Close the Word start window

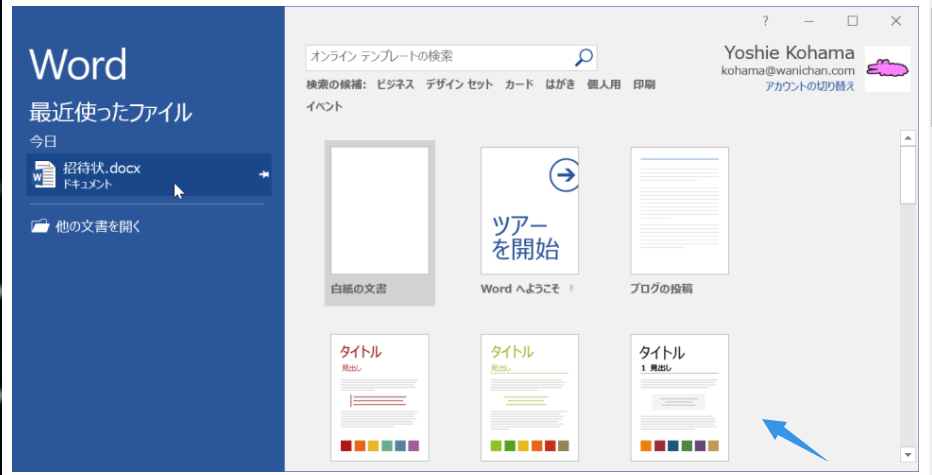click(x=896, y=21)
